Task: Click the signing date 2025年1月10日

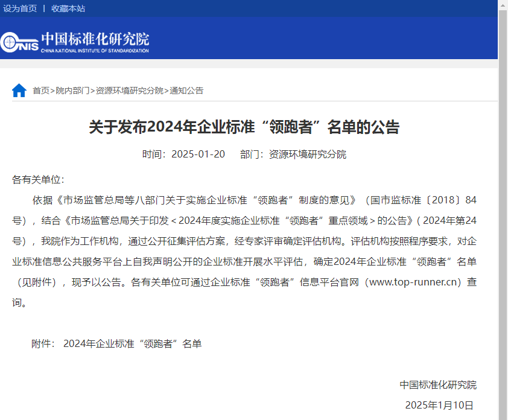Action: tap(439, 405)
